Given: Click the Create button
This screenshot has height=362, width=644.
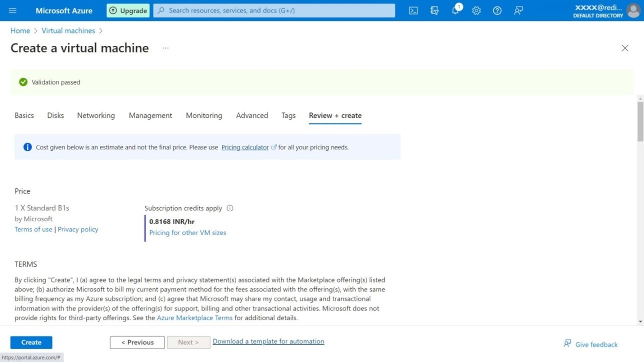Looking at the screenshot, I should [x=31, y=343].
